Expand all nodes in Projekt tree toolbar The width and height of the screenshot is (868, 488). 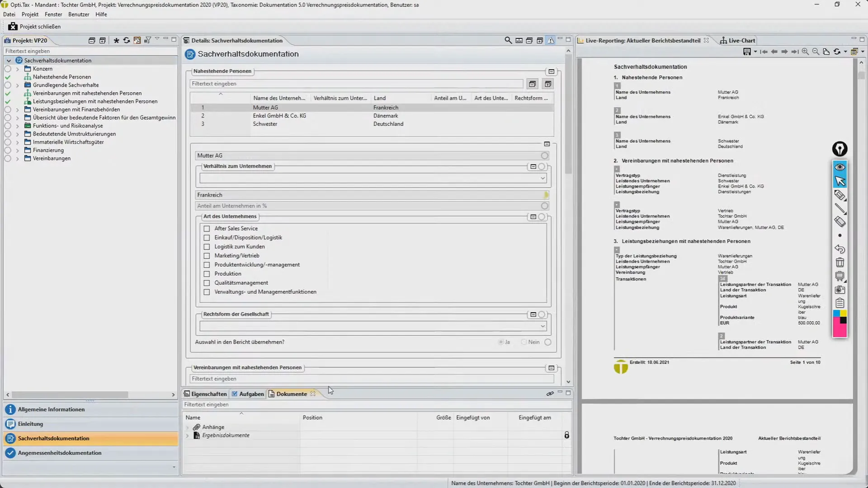tap(103, 40)
